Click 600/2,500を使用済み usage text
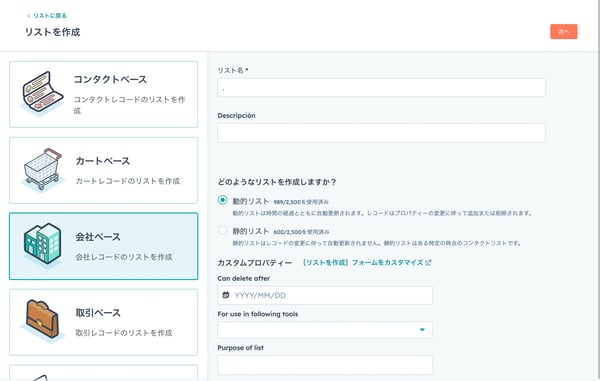This screenshot has width=600, height=381. click(301, 232)
